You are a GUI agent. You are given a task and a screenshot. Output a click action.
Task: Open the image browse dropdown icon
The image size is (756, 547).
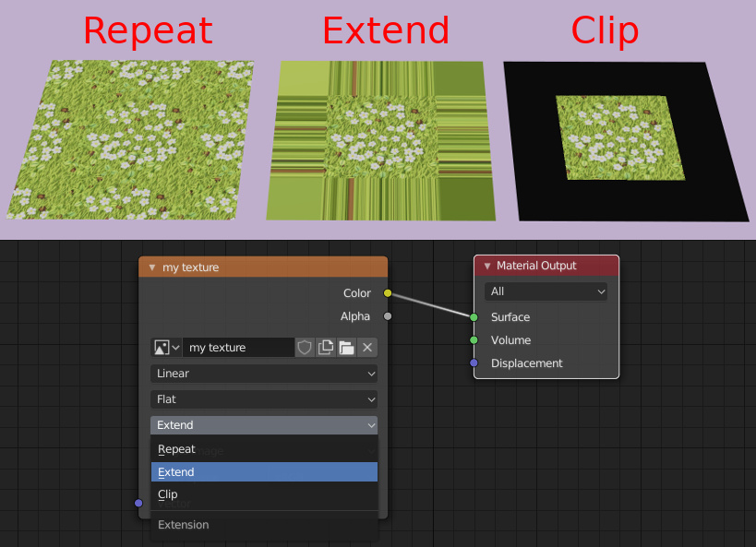pos(166,348)
